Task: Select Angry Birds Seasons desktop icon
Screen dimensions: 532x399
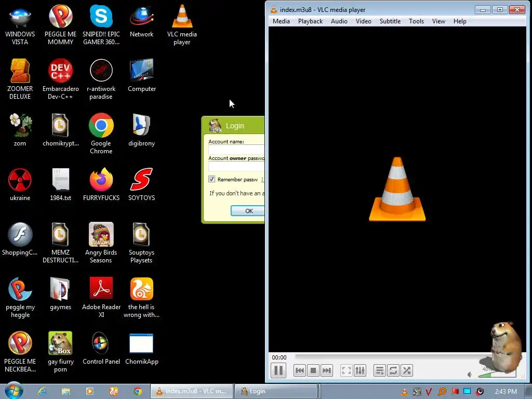Action: click(101, 243)
